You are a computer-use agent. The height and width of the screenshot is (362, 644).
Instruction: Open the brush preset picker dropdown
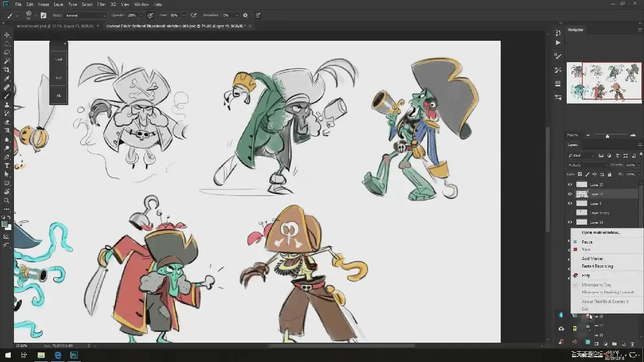click(x=35, y=16)
